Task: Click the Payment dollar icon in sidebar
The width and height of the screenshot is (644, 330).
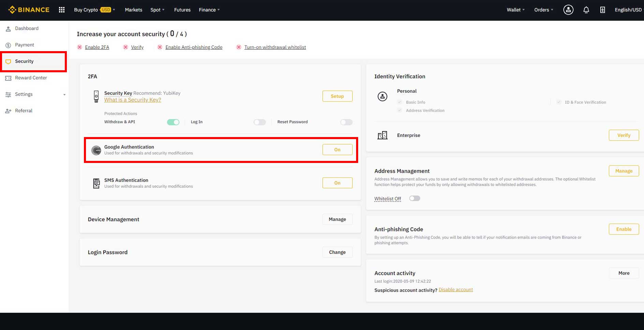Action: pos(8,45)
